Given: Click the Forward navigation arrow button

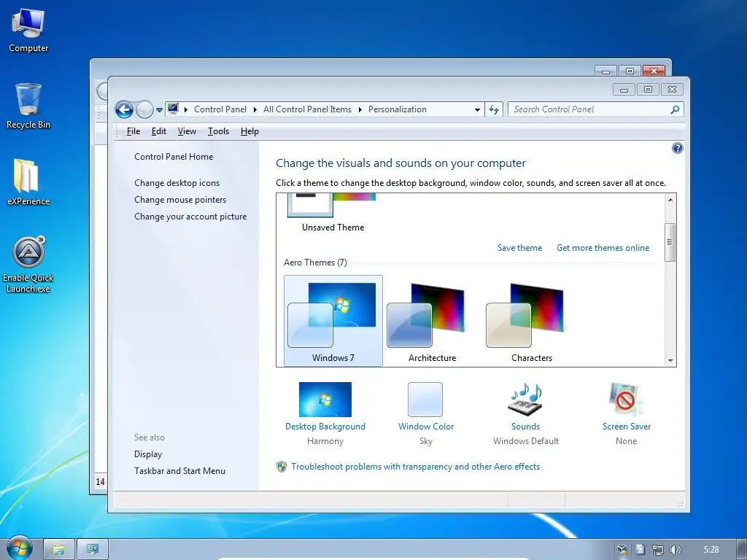Looking at the screenshot, I should tap(144, 110).
